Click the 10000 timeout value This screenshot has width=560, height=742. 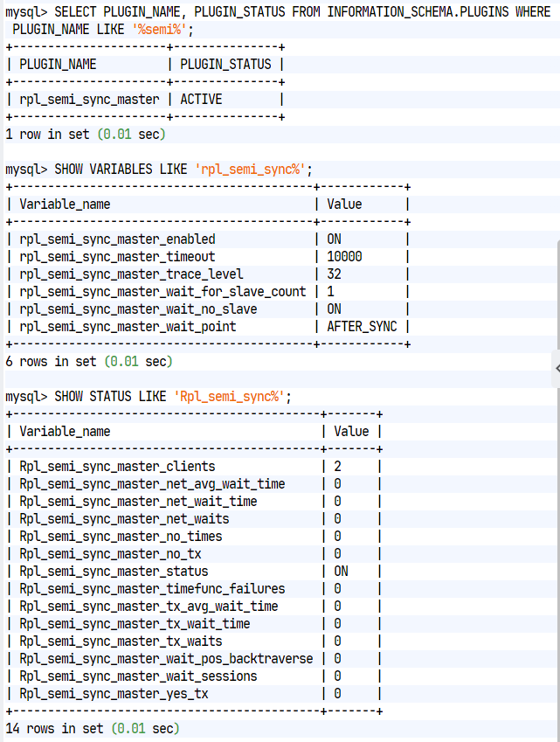pyautogui.click(x=344, y=256)
